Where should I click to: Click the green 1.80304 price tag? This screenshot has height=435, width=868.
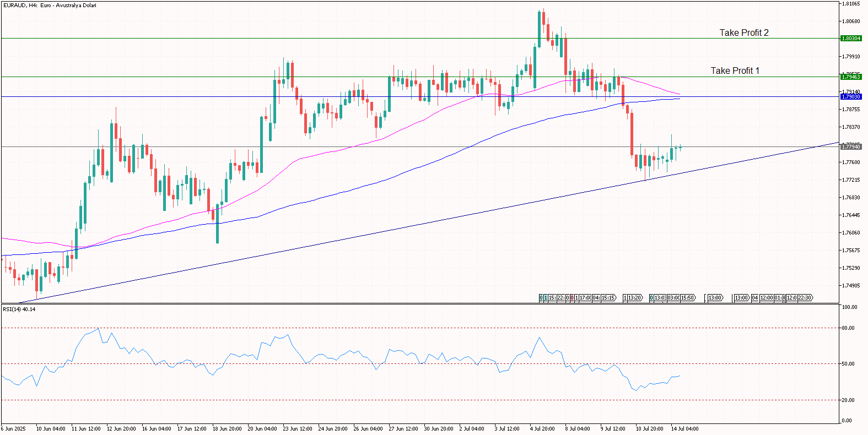[850, 39]
